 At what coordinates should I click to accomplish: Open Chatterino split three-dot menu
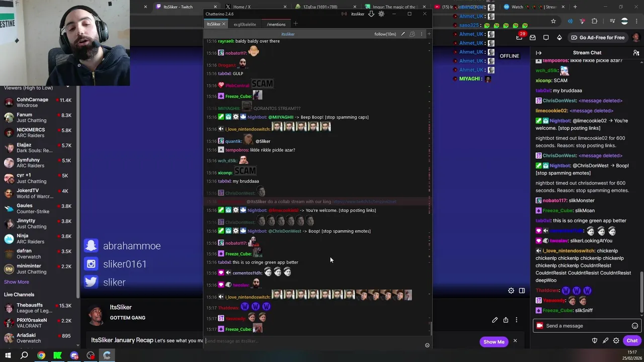pos(421,34)
